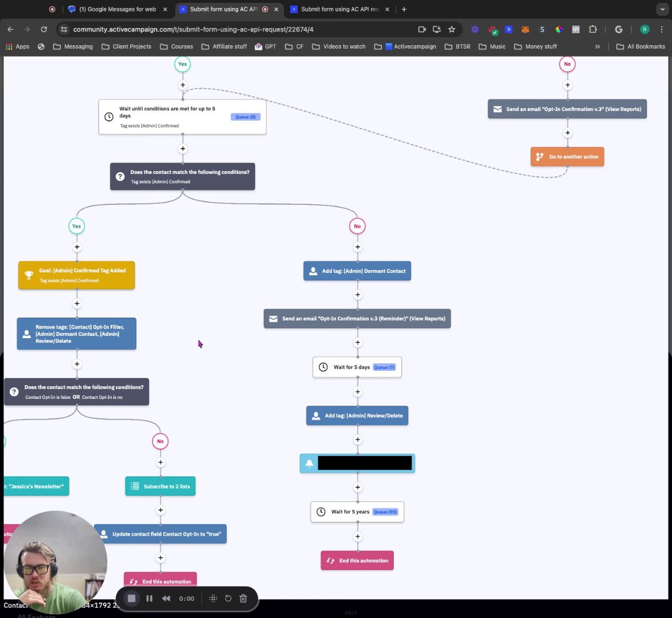
Task: Open site information icon in address bar
Action: point(64,29)
